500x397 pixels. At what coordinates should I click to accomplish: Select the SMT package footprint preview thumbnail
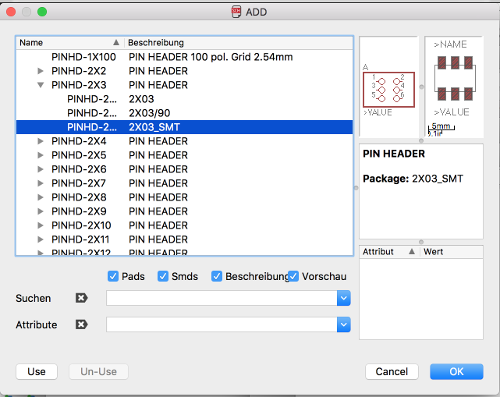454,87
